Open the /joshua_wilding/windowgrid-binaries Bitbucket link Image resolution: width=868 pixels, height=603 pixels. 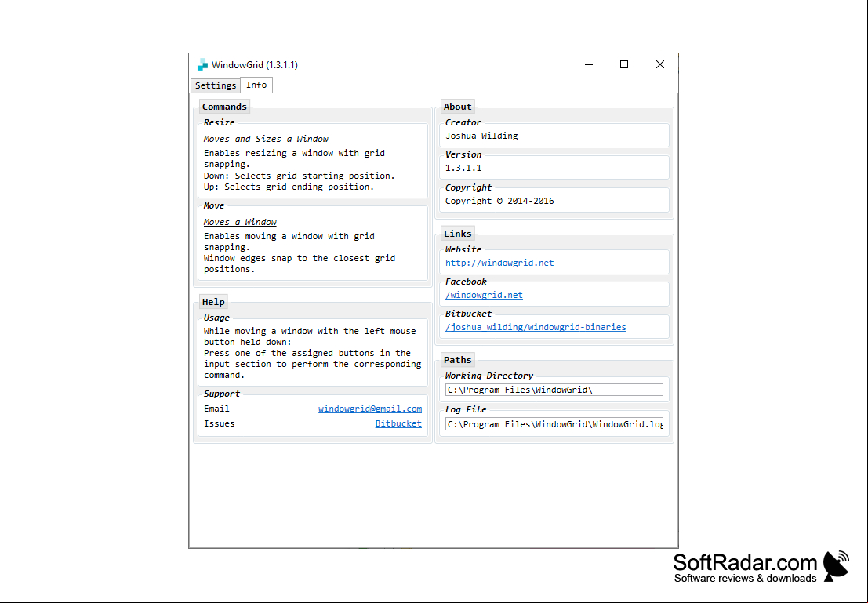(536, 327)
